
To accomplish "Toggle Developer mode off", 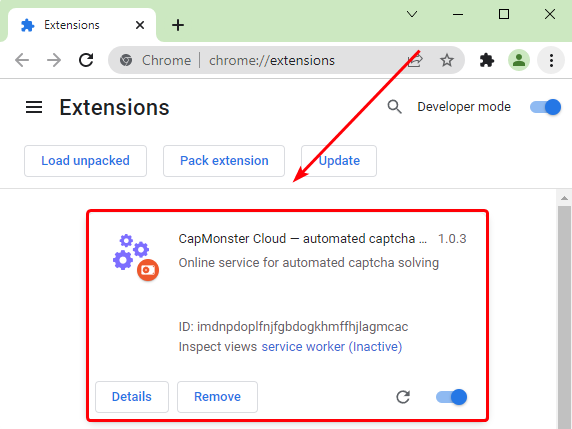I will [x=546, y=107].
